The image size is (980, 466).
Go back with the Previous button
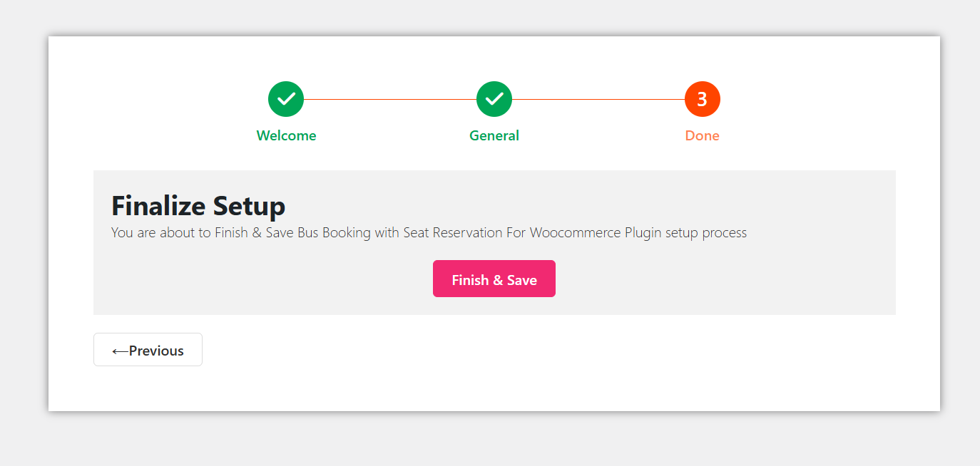[148, 350]
